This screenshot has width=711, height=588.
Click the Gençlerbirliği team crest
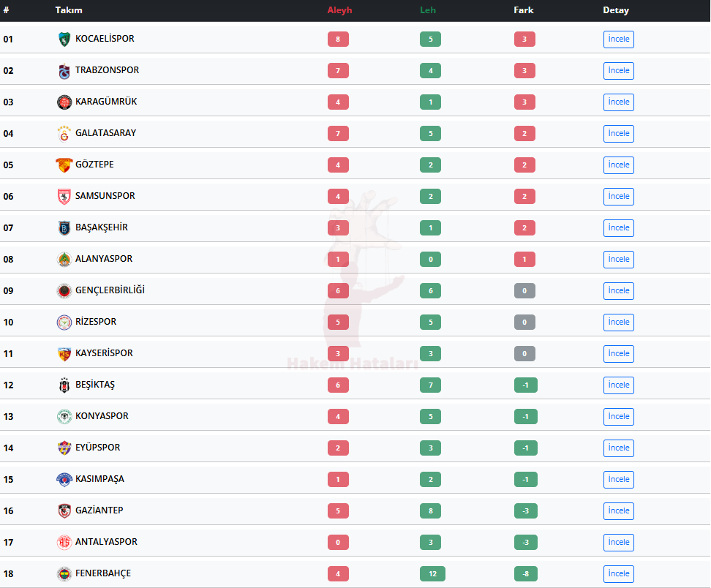[x=64, y=290]
